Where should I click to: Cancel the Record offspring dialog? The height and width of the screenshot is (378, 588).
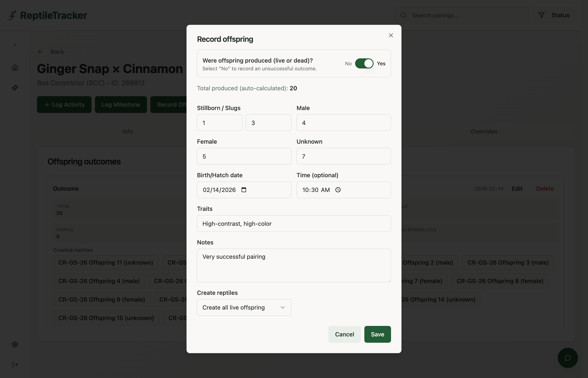tap(344, 334)
